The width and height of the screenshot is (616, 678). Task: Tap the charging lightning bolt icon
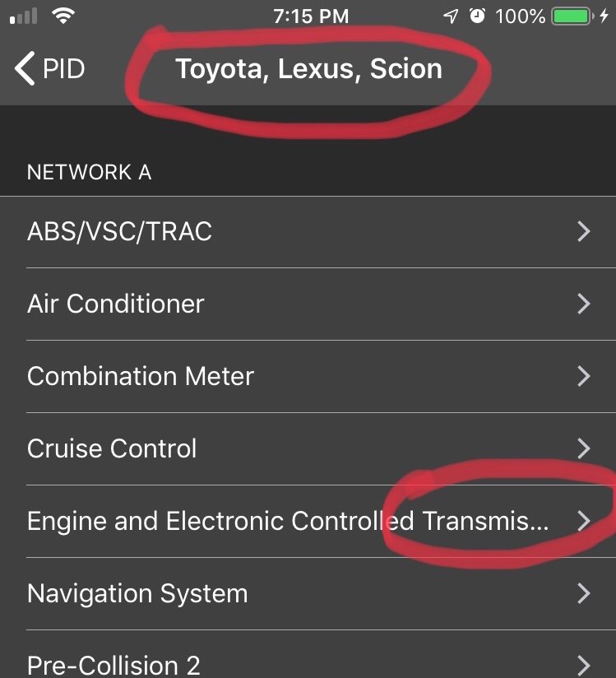(x=604, y=16)
